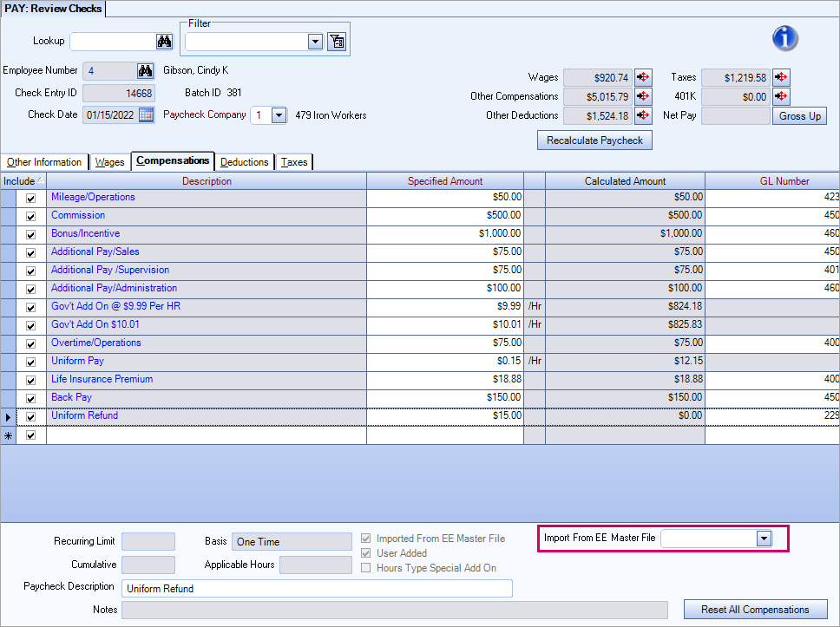Click the red arrow icon beside Taxes
The width and height of the screenshot is (840, 627).
pyautogui.click(x=781, y=78)
